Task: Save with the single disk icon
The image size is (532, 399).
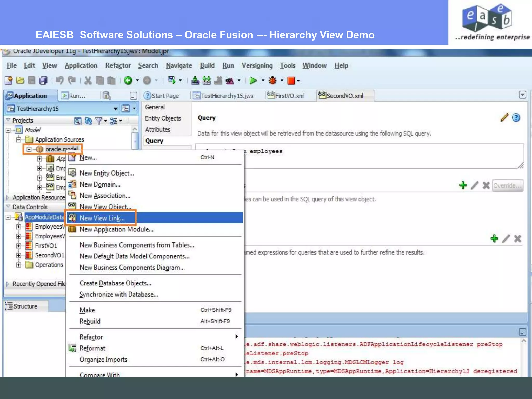Action: [x=31, y=81]
